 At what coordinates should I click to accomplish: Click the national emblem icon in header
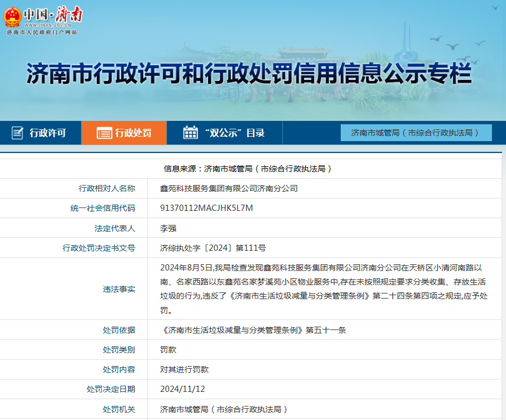(x=12, y=17)
